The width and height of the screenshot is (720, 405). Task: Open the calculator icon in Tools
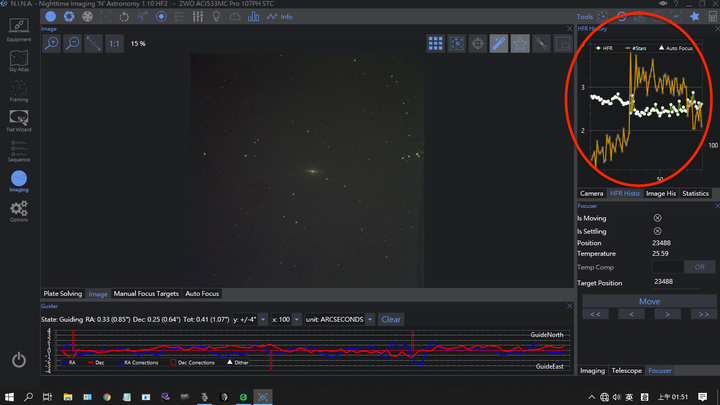(713, 17)
